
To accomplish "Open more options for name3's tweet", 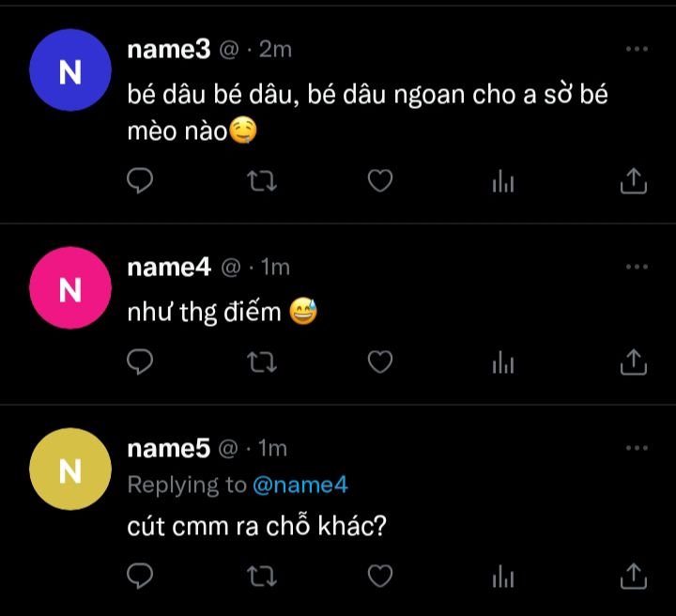I will coord(637,49).
